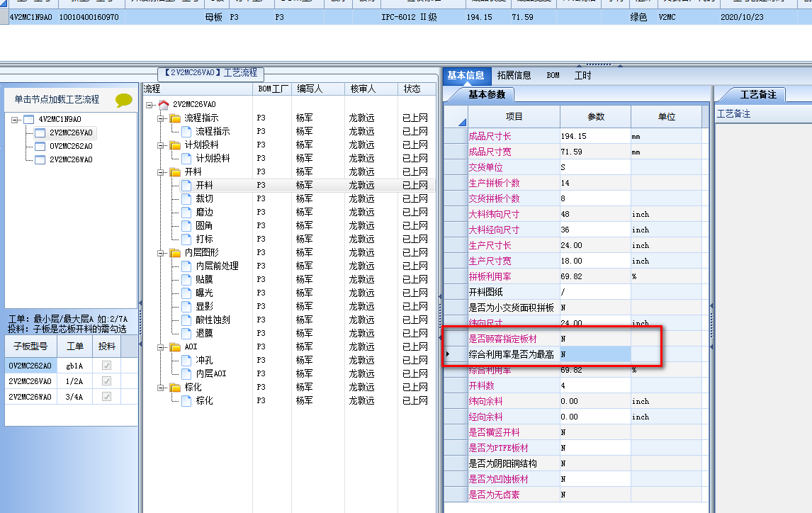Click the home icon beside 2V2MC26VA0 root
812x513 pixels.
point(164,105)
